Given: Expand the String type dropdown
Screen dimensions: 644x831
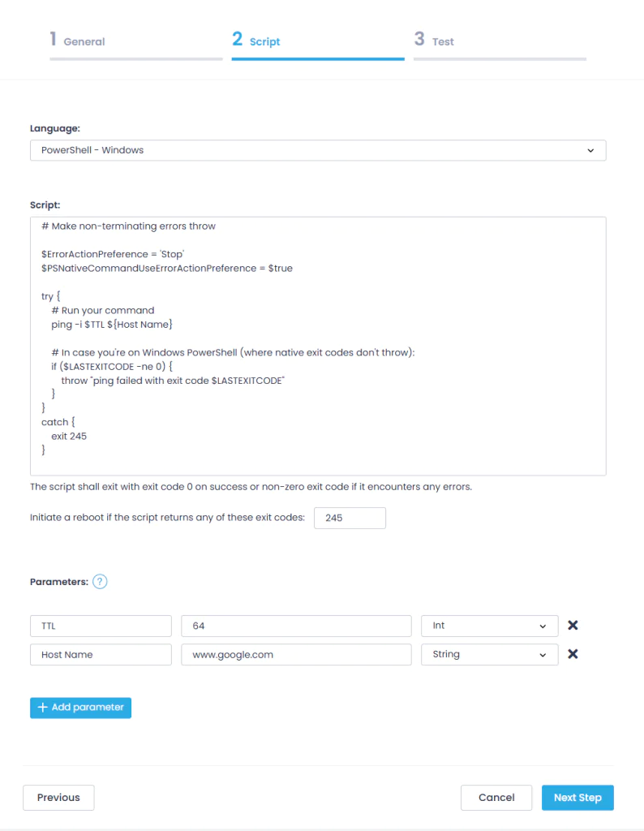Looking at the screenshot, I should 490,654.
